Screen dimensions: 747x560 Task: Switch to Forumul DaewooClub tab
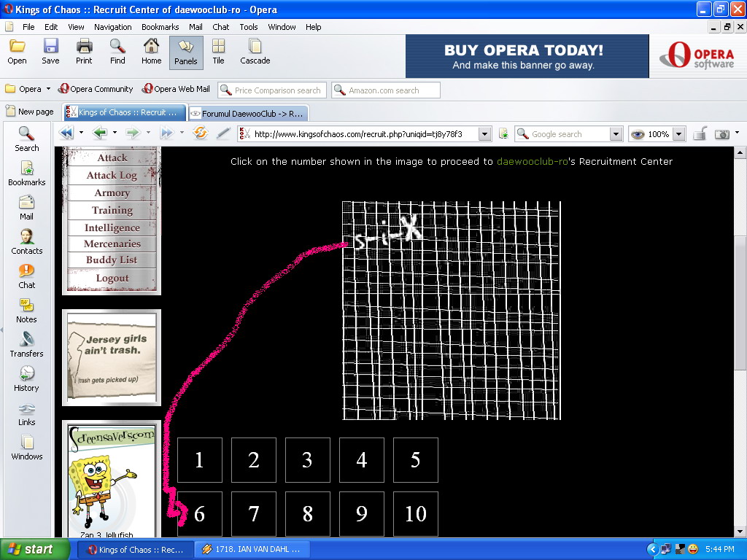pos(248,113)
